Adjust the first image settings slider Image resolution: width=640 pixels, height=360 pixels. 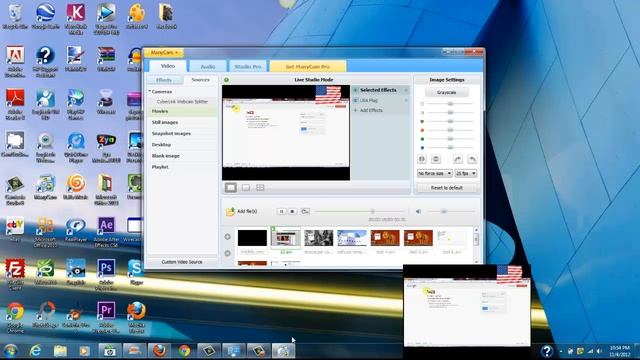pyautogui.click(x=450, y=104)
